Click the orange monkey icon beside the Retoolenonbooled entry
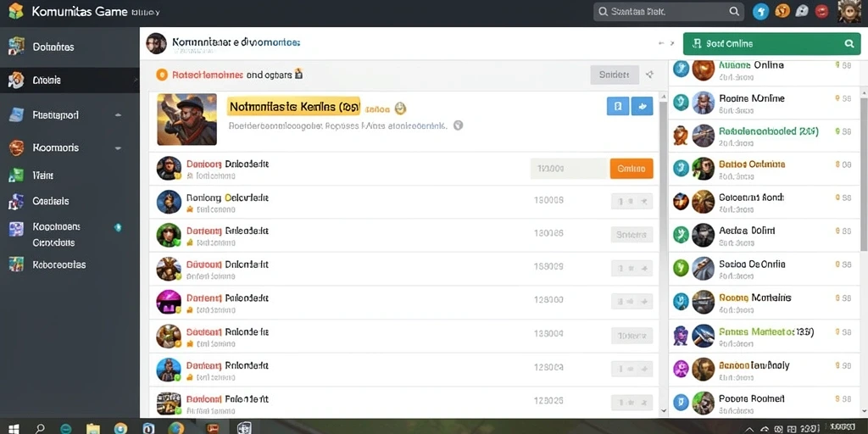 [680, 136]
